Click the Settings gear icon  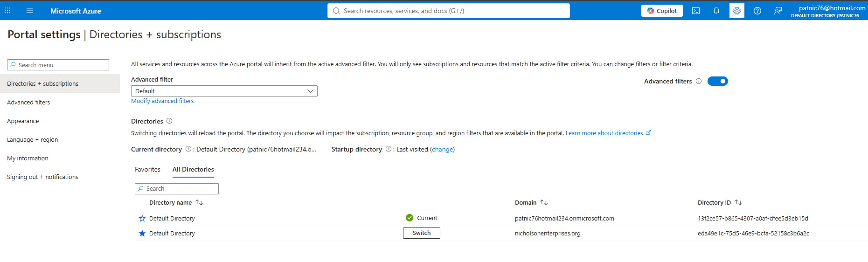point(737,11)
